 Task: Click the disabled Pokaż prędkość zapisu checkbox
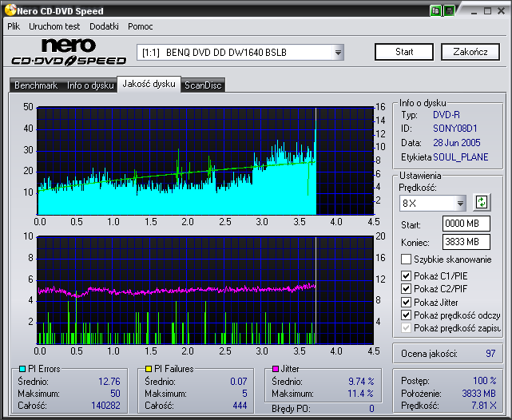pyautogui.click(x=406, y=328)
